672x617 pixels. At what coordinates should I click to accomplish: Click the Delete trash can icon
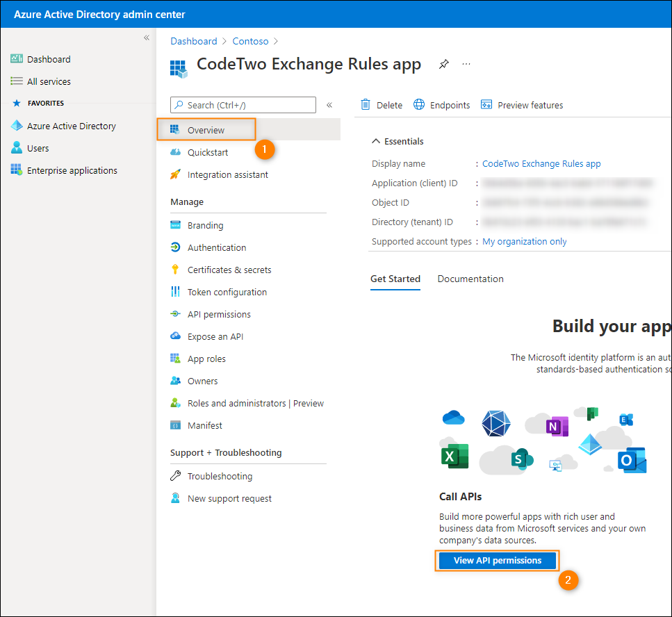[366, 104]
